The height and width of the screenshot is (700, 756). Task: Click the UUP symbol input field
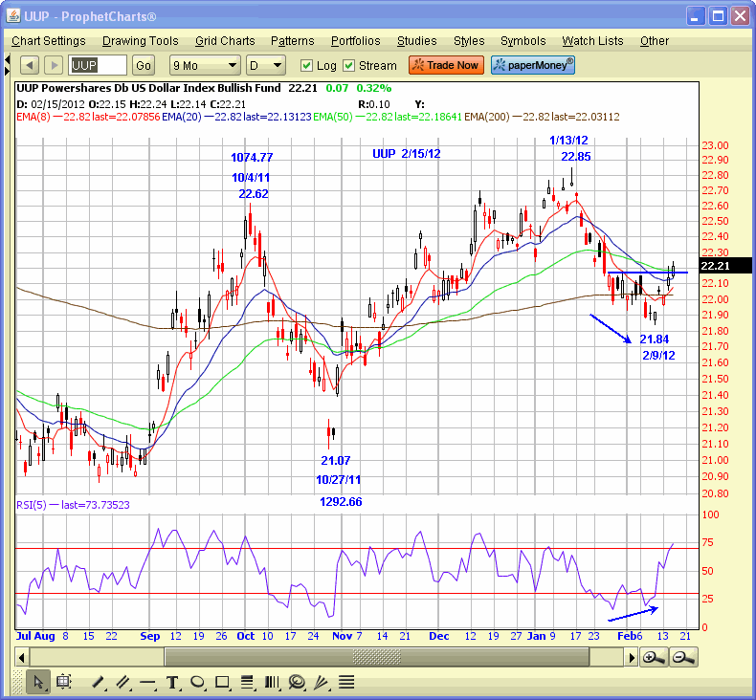click(98, 65)
